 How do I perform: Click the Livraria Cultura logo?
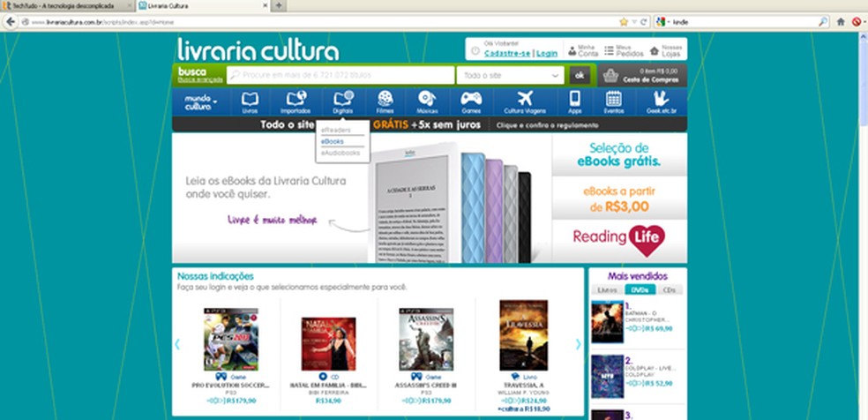coord(258,49)
